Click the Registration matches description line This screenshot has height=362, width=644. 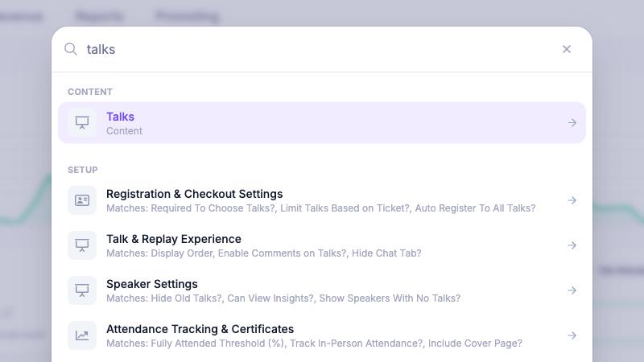pos(320,208)
